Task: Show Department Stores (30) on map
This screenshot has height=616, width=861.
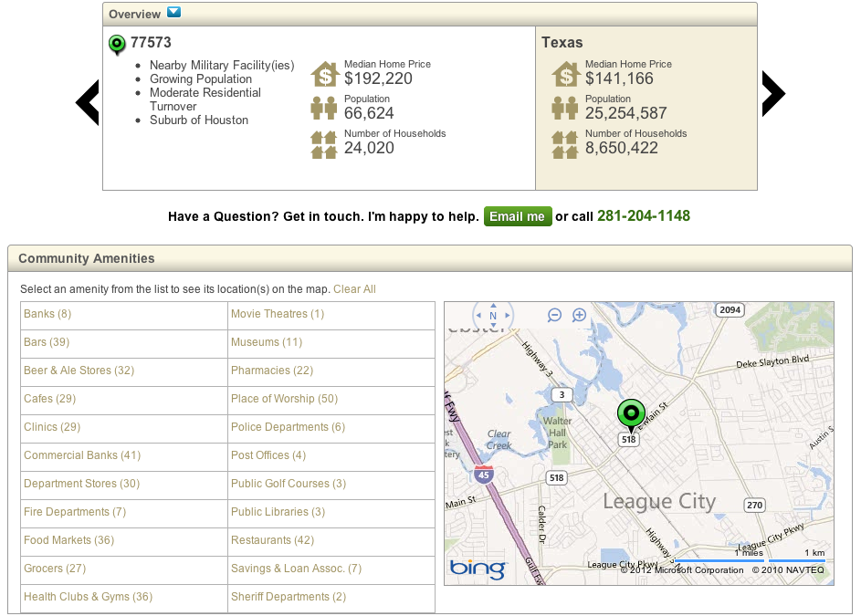Action: click(82, 484)
